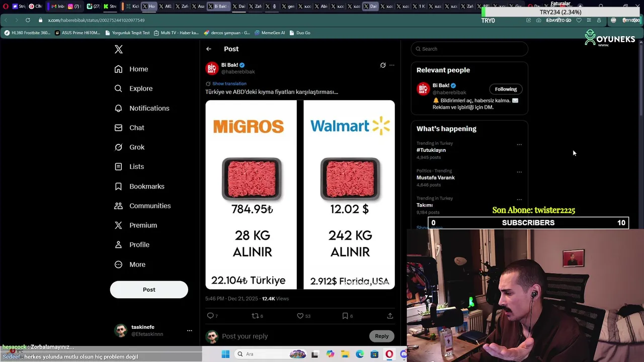Image resolution: width=644 pixels, height=362 pixels.
Task: Open the Home page from the sidebar
Action: (x=131, y=69)
